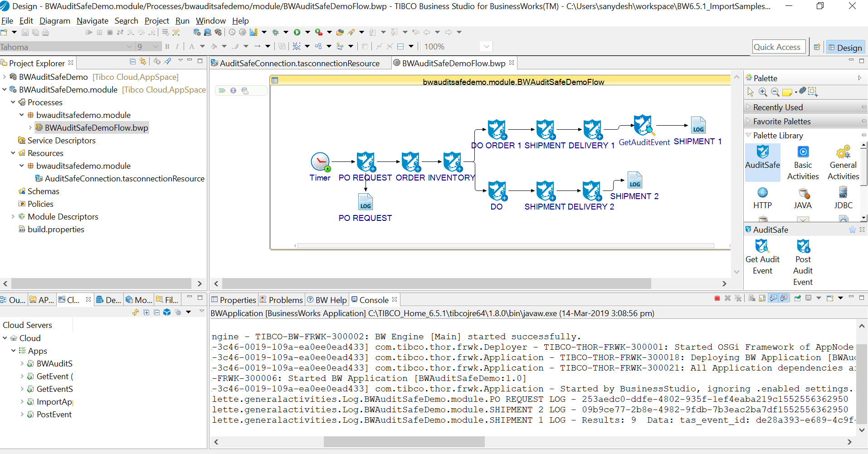Select the Timer activity on the canvas
Image resolution: width=868 pixels, height=454 pixels.
(320, 162)
